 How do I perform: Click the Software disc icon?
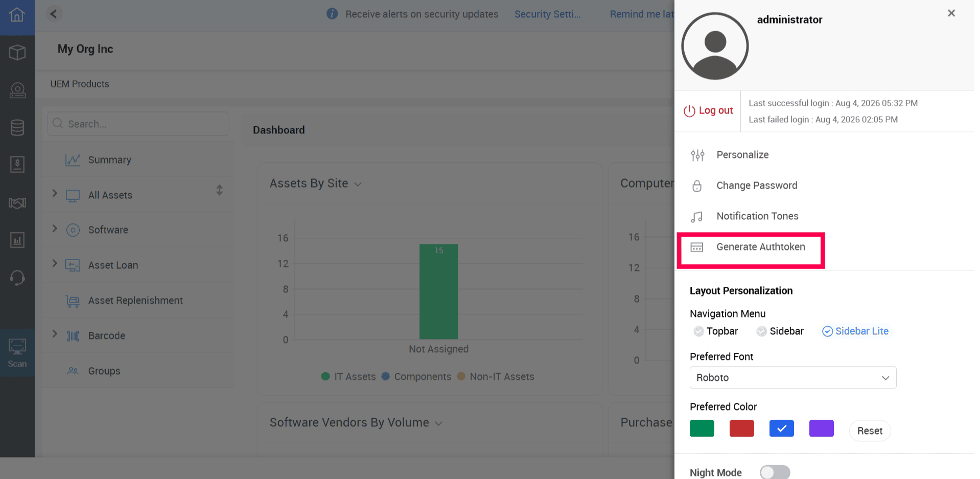tap(73, 230)
